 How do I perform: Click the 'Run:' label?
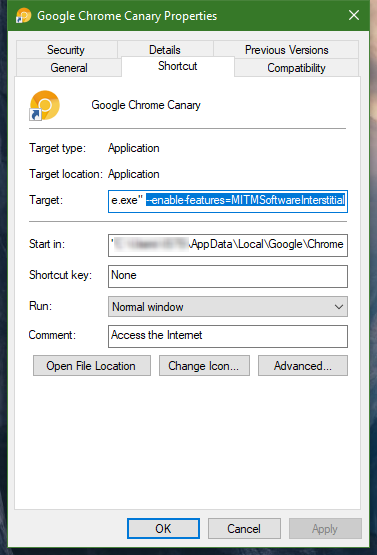tap(40, 305)
